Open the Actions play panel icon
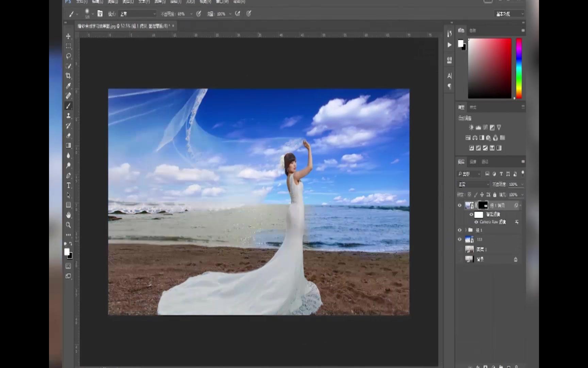The height and width of the screenshot is (368, 588). click(449, 45)
